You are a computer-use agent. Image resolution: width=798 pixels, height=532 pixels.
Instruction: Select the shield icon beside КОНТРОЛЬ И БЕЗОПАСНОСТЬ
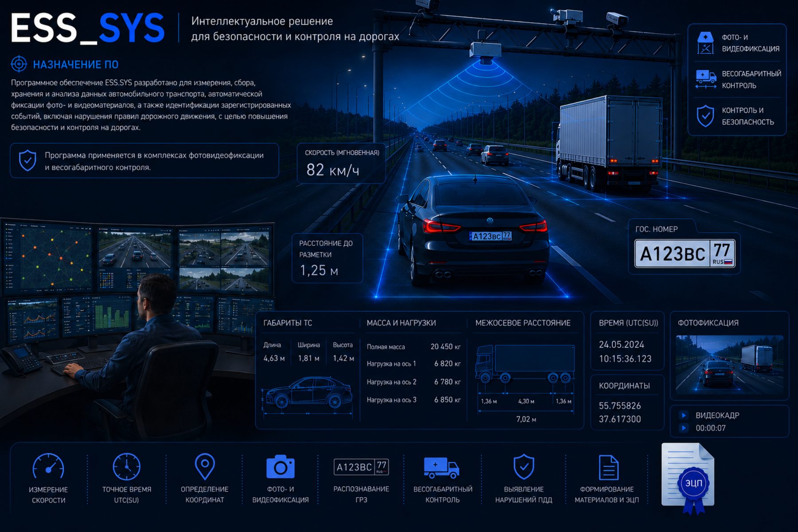click(x=705, y=116)
